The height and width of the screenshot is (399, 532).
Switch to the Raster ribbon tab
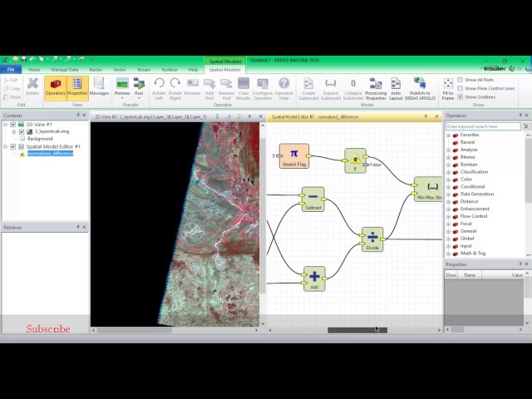tap(96, 70)
